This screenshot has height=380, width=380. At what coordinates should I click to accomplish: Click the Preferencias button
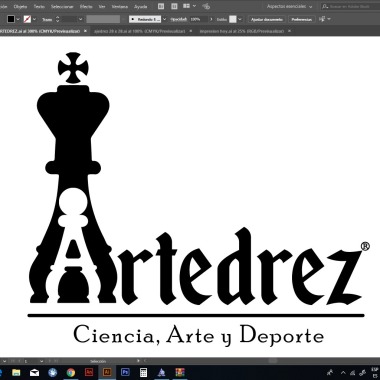(x=302, y=19)
